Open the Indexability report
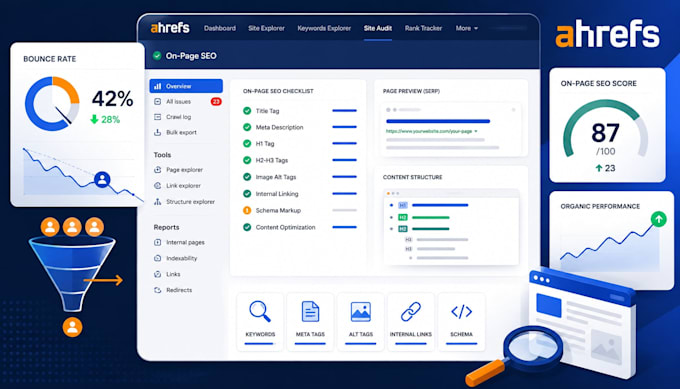The height and width of the screenshot is (389, 680). (x=182, y=258)
